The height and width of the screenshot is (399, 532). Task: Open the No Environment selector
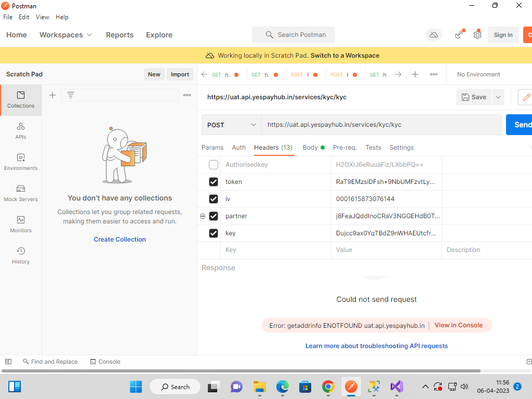click(478, 74)
